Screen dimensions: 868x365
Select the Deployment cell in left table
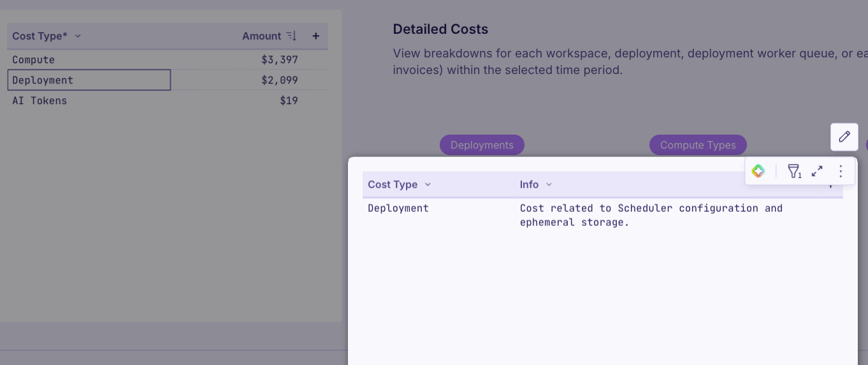click(x=89, y=80)
